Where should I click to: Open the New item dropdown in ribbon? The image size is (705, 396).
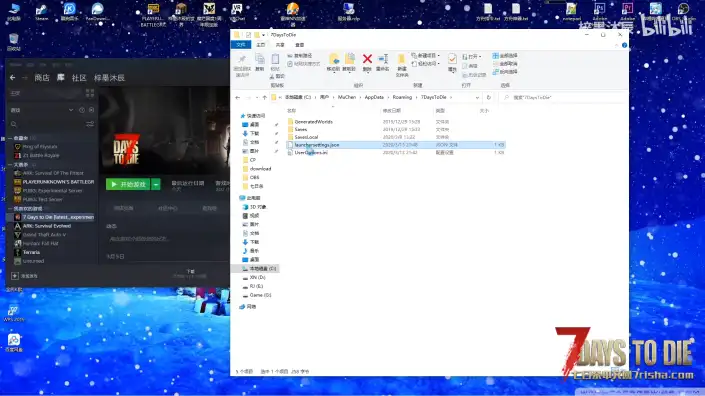coord(426,56)
